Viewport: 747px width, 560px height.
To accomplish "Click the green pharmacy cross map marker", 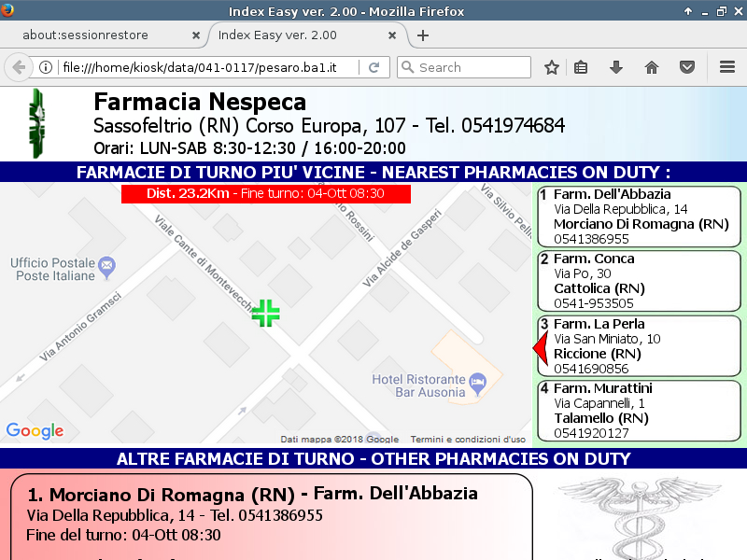I will [265, 313].
